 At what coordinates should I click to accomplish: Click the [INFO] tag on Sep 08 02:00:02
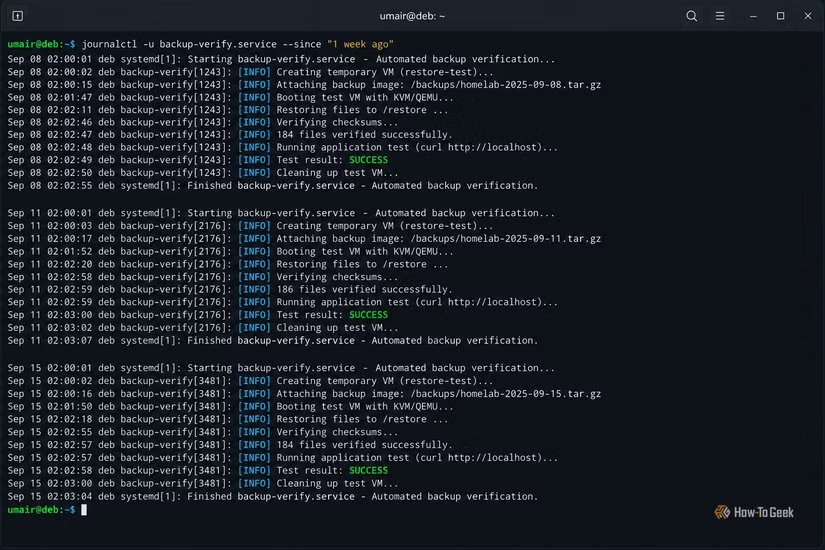[254, 72]
